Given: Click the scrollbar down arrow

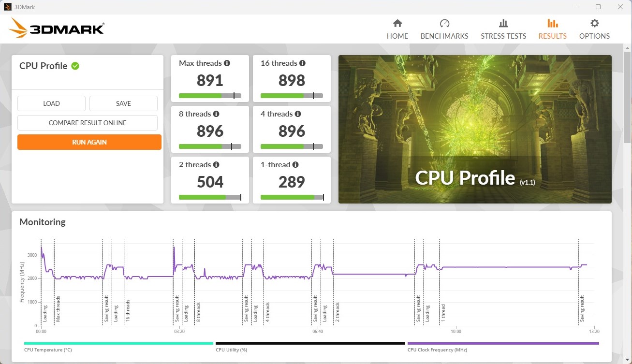Looking at the screenshot, I should point(627,360).
